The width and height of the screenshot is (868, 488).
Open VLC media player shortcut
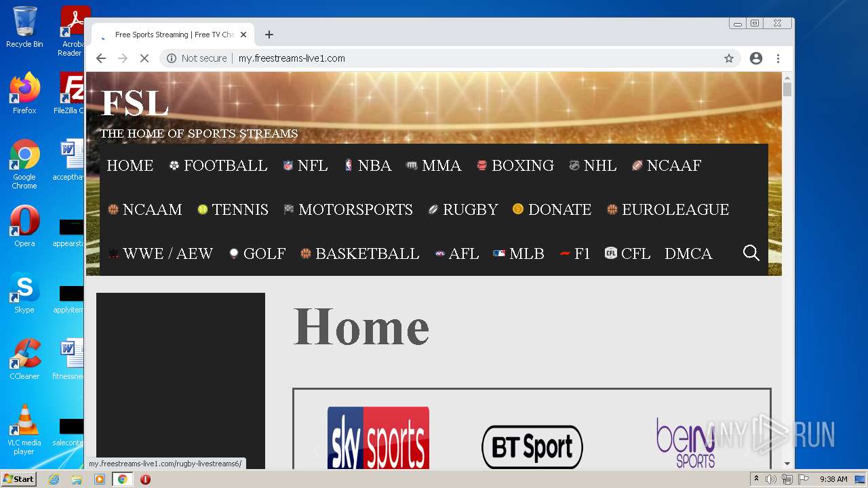tap(24, 430)
